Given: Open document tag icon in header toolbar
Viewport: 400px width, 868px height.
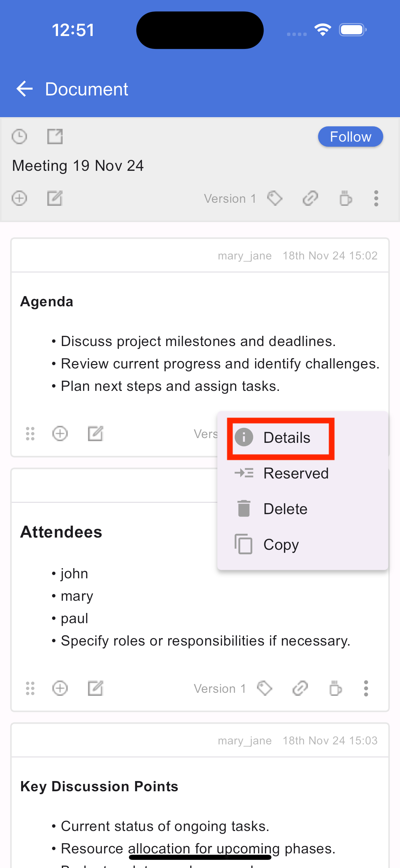Looking at the screenshot, I should 275,198.
